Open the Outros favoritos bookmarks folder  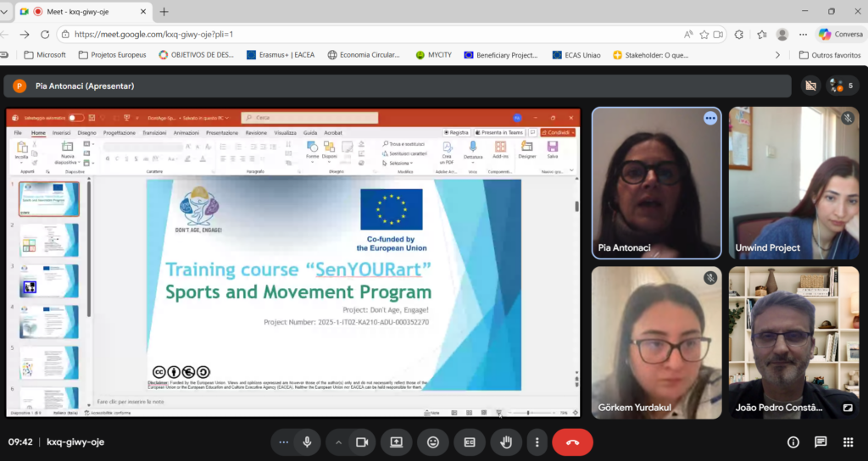(x=829, y=55)
